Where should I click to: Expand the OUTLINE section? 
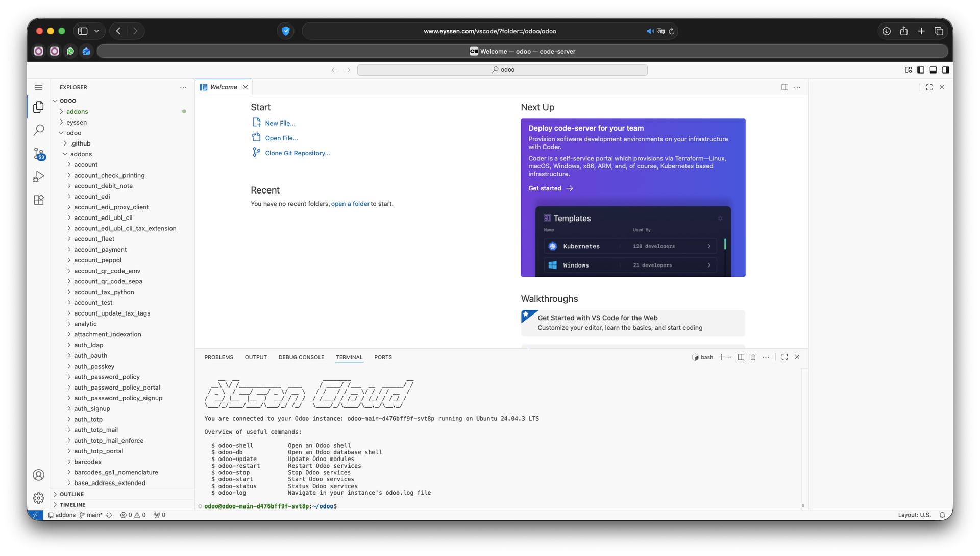(71, 494)
